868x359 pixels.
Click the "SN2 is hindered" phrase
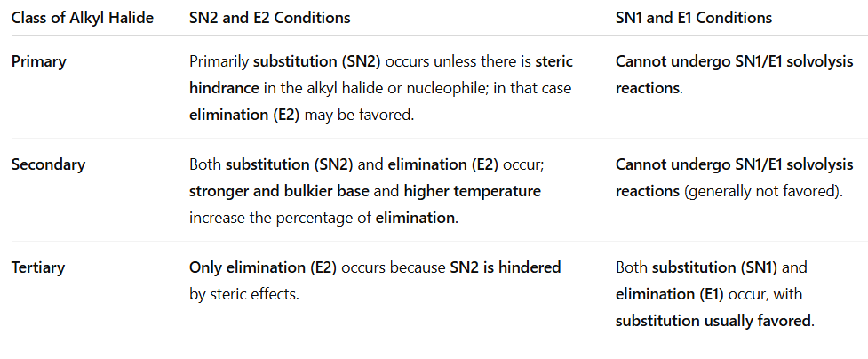[506, 267]
